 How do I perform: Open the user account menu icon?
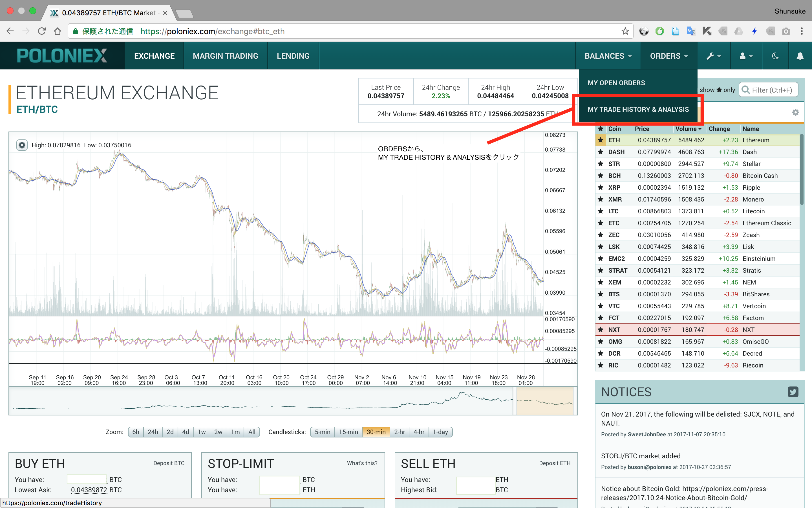click(x=746, y=56)
